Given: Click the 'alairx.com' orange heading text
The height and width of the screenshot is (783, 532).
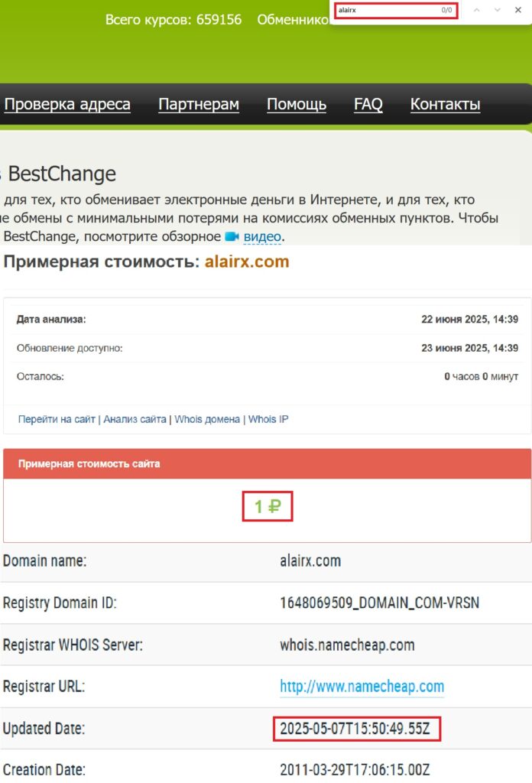Looking at the screenshot, I should pyautogui.click(x=247, y=262).
